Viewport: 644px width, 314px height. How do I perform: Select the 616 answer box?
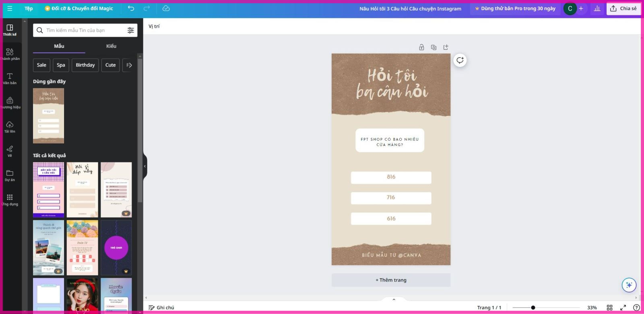tap(391, 219)
